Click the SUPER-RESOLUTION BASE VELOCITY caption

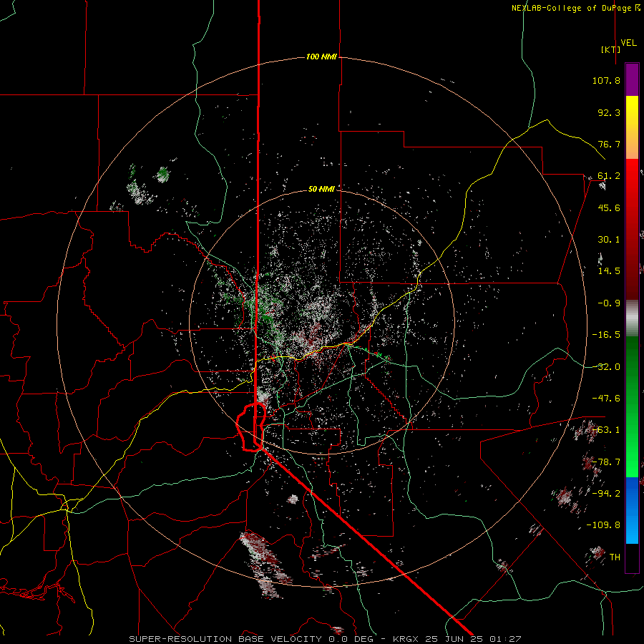click(x=227, y=639)
